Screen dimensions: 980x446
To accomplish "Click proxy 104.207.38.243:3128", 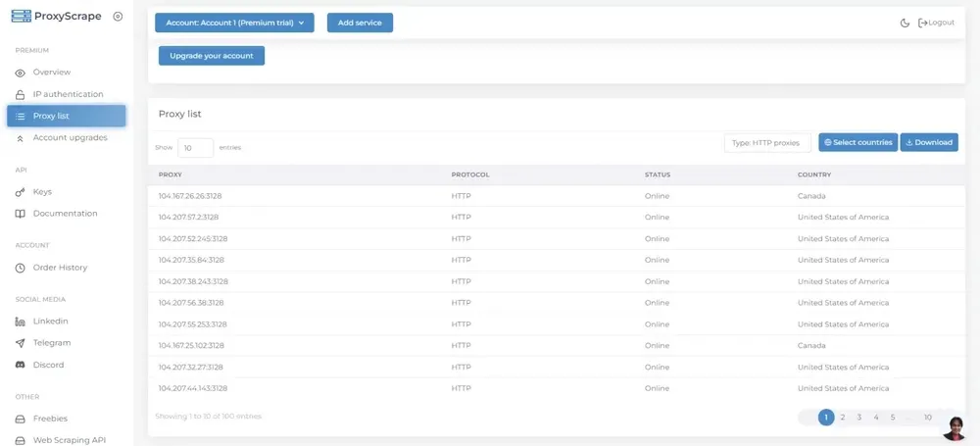I will [193, 281].
